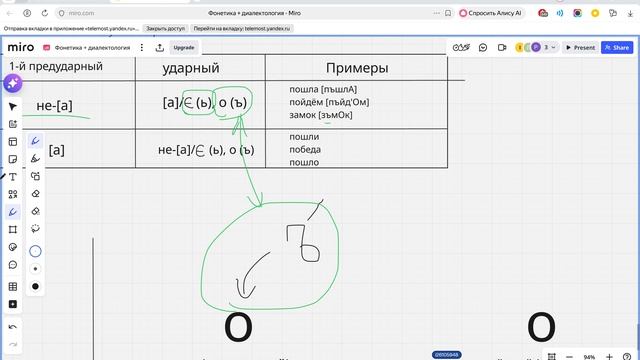Screen dimensions: 640x360
Task: Open the Shapes and lines tool
Action: tap(13, 194)
